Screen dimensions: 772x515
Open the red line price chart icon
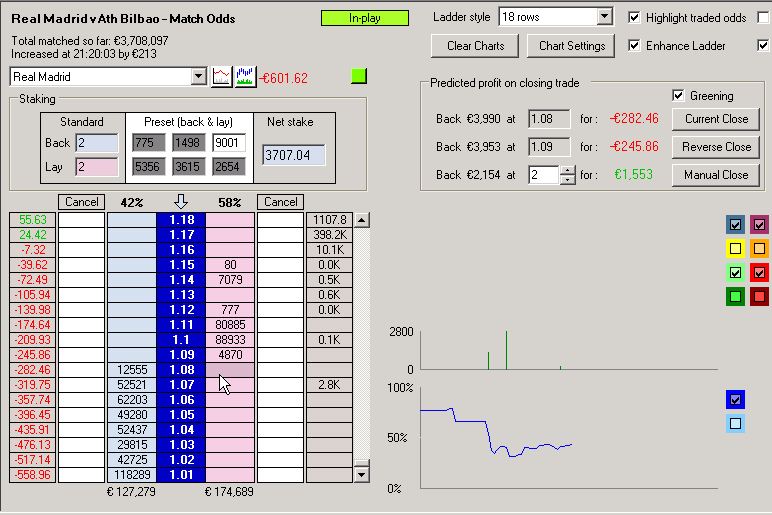(x=222, y=77)
